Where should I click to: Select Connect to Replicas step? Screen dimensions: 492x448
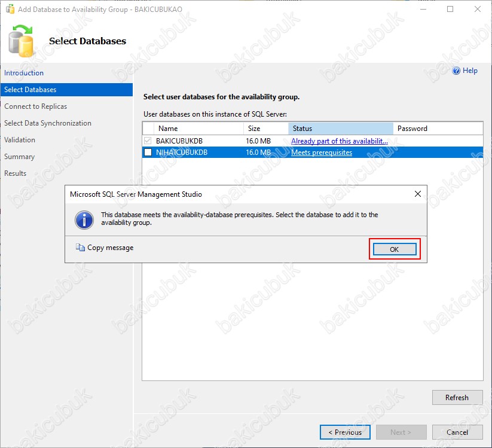click(x=35, y=106)
